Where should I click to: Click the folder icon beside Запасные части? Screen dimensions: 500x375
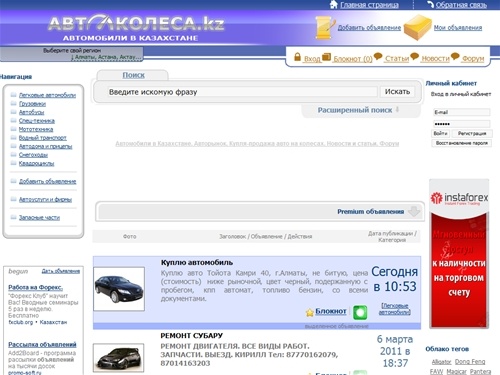click(x=14, y=217)
